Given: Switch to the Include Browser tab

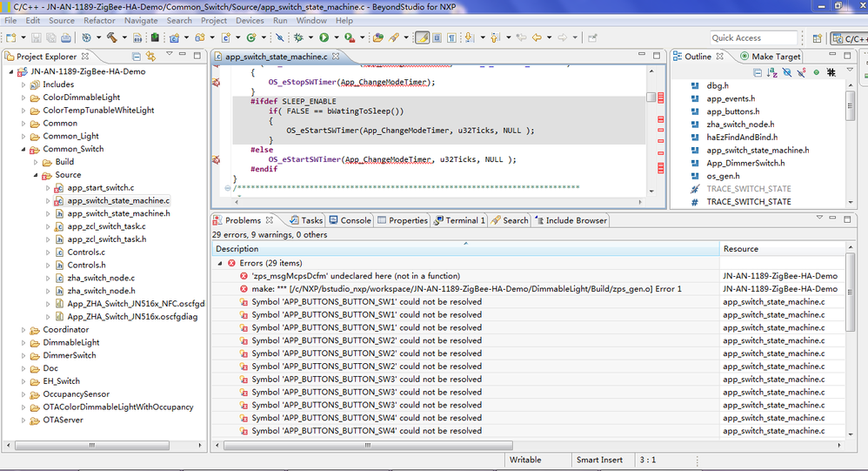Looking at the screenshot, I should (x=571, y=220).
